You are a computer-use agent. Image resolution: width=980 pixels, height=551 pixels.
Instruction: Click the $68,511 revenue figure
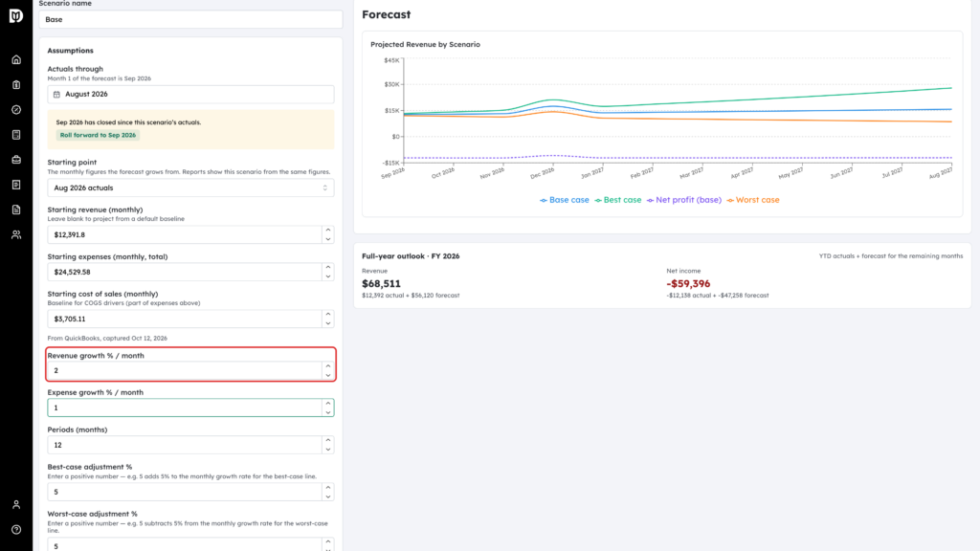(381, 283)
